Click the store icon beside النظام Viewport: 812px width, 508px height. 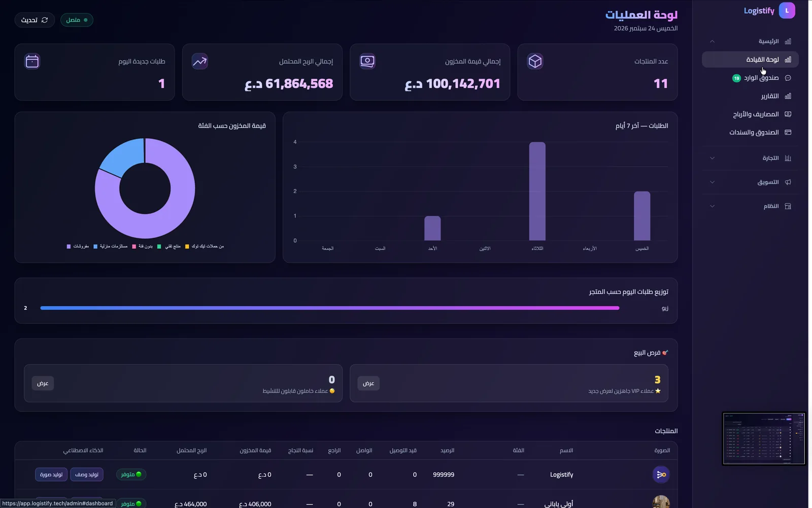[788, 206]
